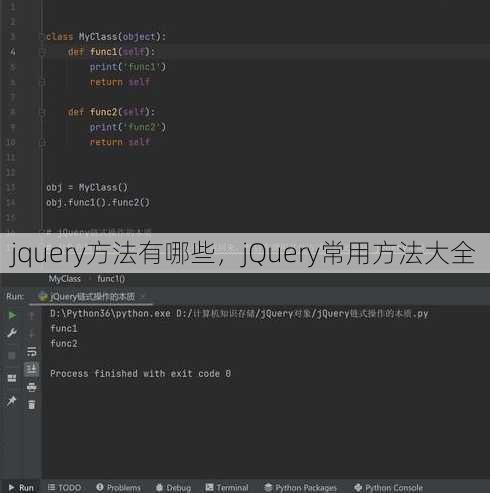Click the print('func1') statement
Viewport: 490px width, 493px height.
[x=128, y=67]
